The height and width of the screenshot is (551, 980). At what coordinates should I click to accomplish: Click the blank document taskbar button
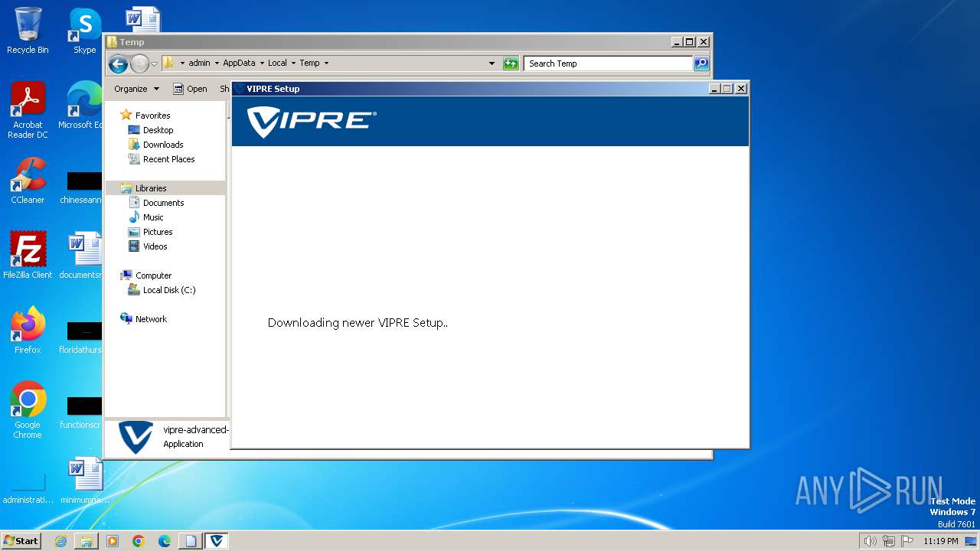[191, 541]
